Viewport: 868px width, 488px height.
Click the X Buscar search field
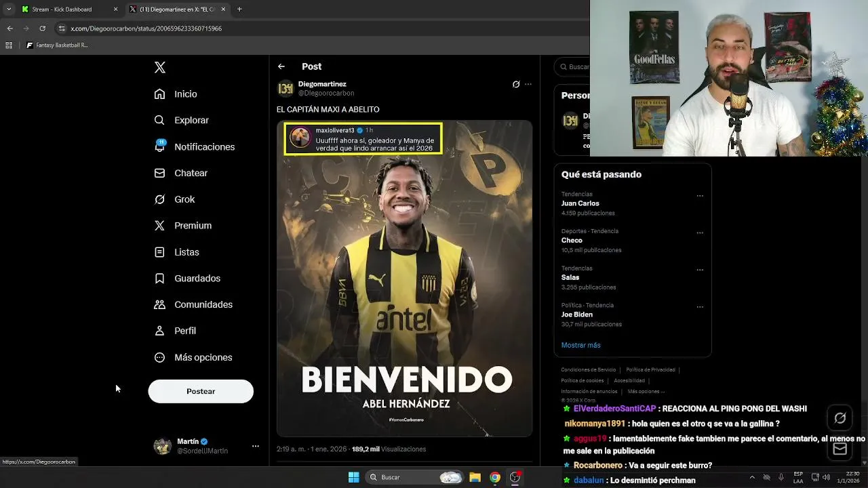click(574, 66)
